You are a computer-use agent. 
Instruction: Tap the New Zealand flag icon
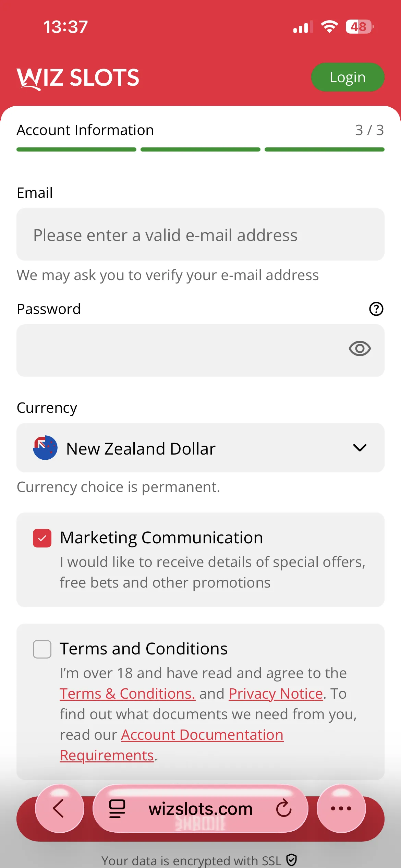(x=45, y=448)
